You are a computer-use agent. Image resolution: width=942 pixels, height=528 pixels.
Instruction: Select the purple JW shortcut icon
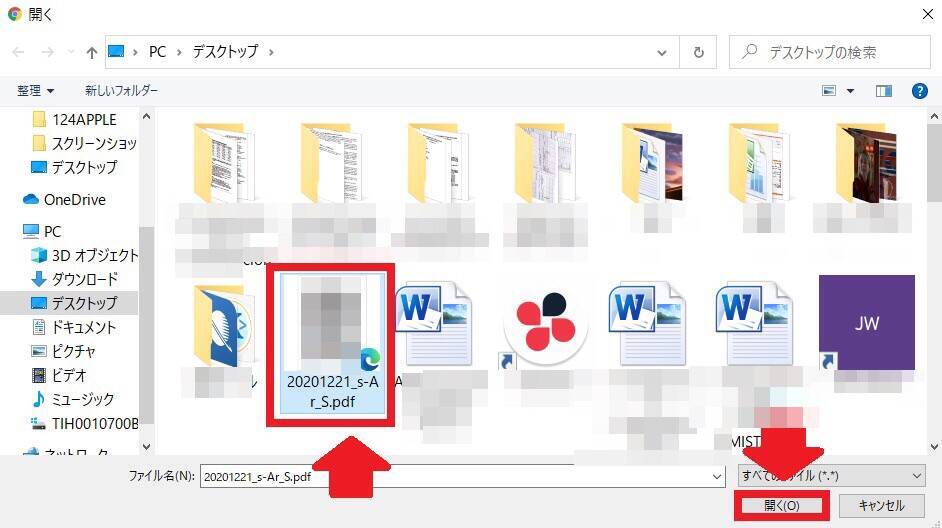pyautogui.click(x=866, y=323)
